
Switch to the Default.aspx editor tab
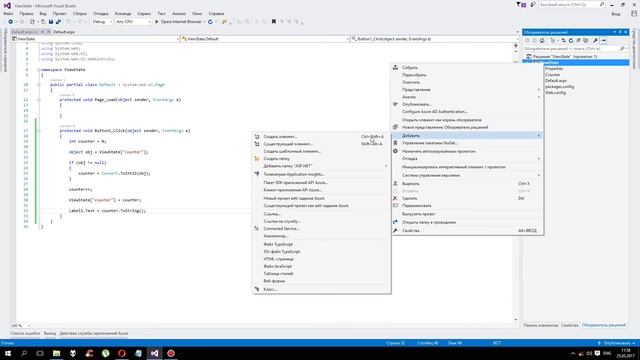(x=64, y=31)
